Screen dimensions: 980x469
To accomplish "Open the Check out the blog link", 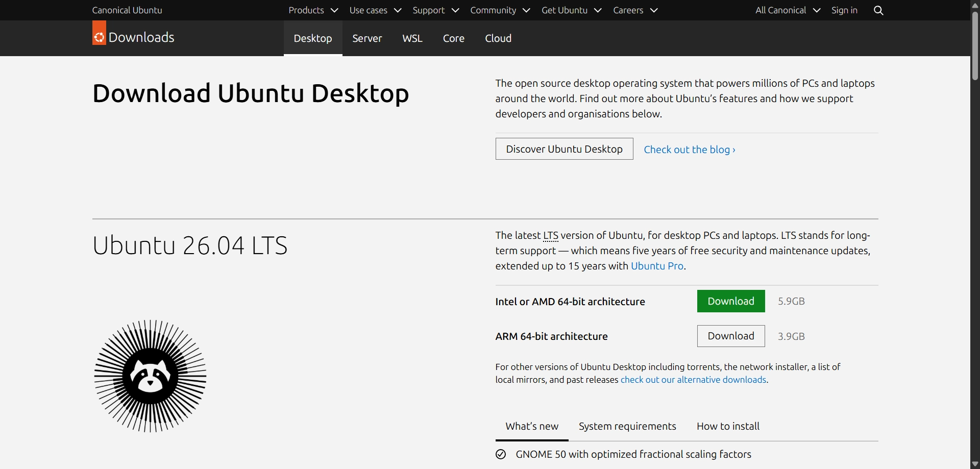I will tap(690, 150).
